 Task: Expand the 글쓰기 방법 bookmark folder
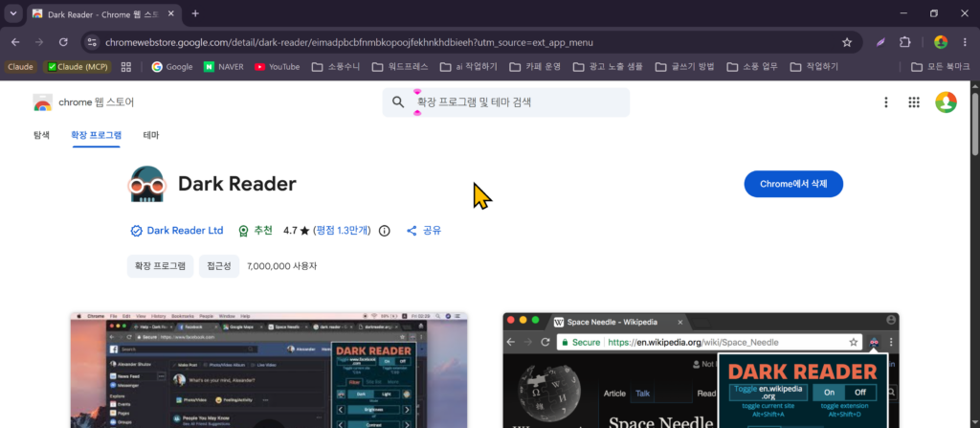685,67
